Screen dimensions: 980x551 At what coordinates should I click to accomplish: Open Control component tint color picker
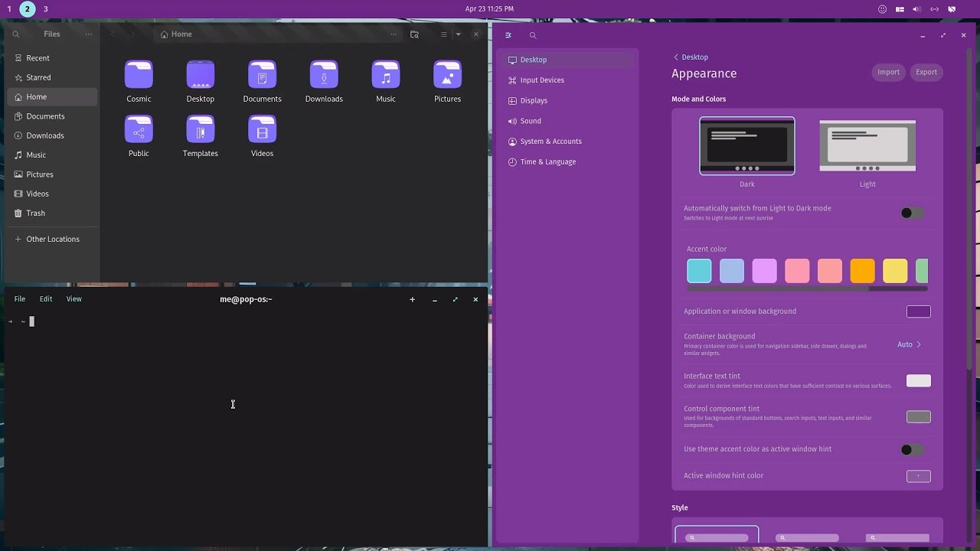(x=918, y=417)
